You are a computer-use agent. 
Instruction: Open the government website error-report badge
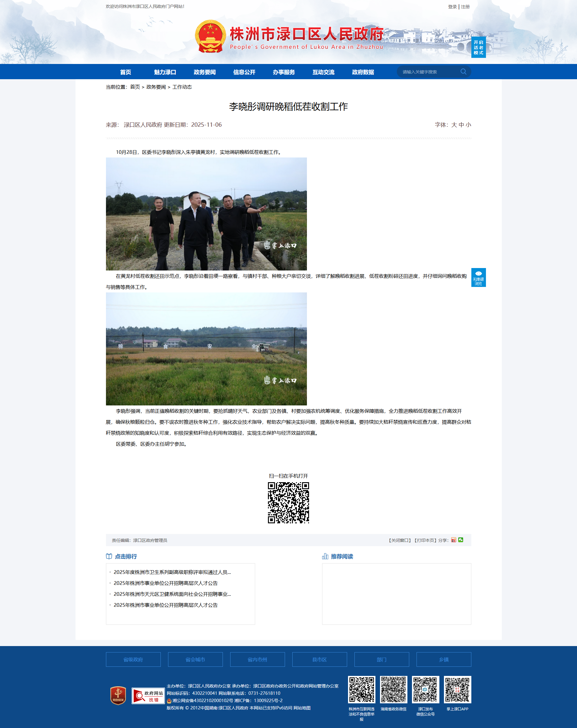coord(148,696)
